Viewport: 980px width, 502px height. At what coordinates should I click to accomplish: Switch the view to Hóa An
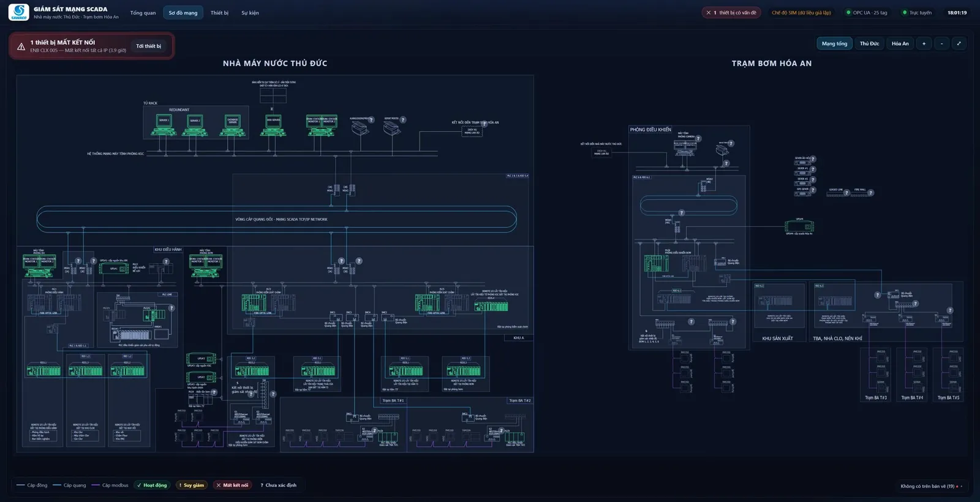[x=900, y=43]
